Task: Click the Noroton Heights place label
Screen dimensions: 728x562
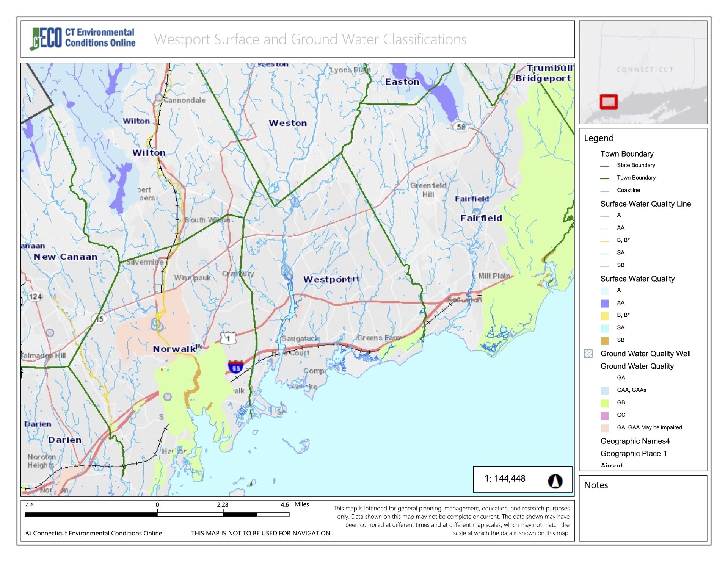Action: 41,461
